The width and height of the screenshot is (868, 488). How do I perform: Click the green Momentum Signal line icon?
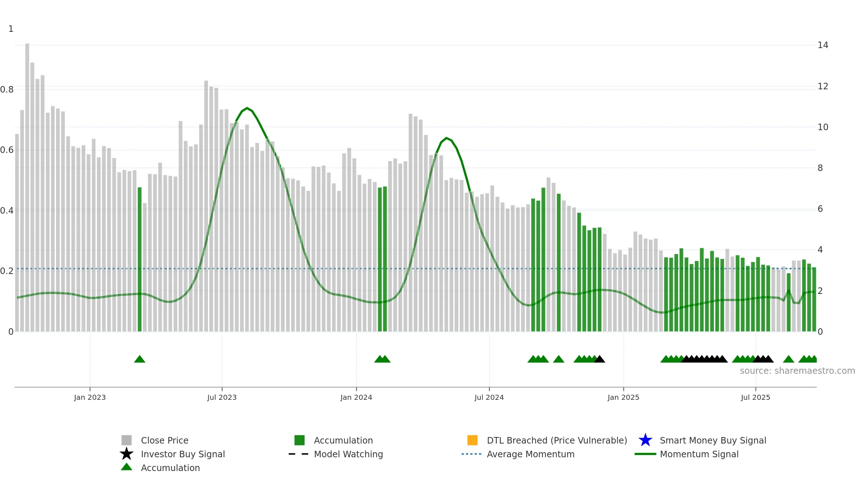tap(645, 454)
